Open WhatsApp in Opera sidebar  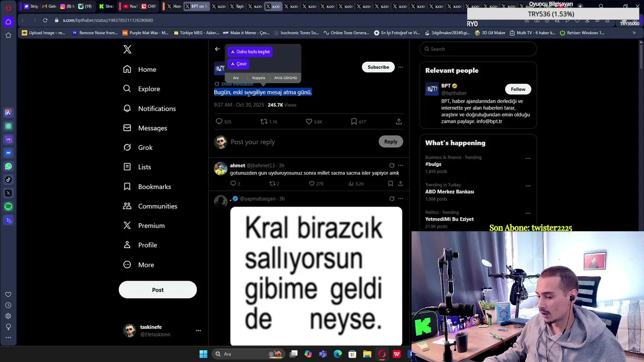point(8,166)
